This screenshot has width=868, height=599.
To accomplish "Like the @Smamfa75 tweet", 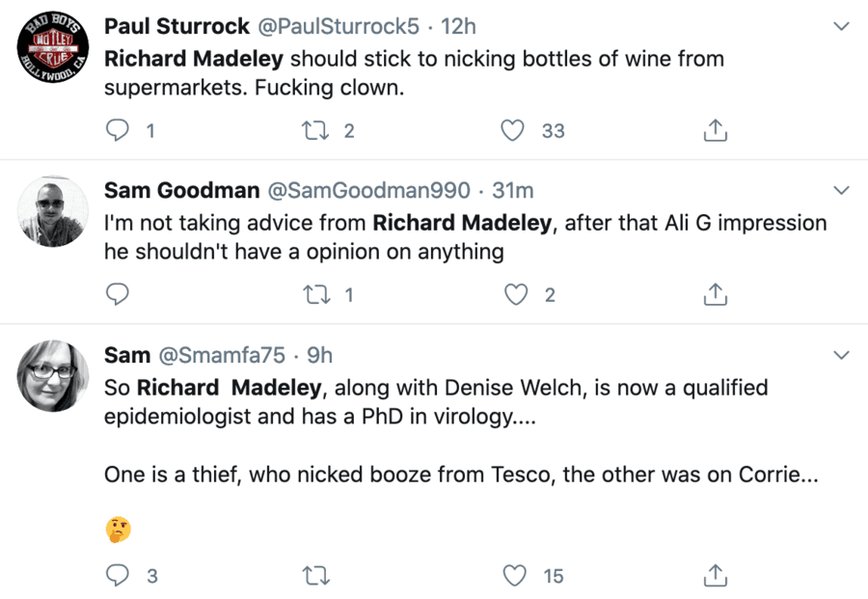I will (516, 576).
